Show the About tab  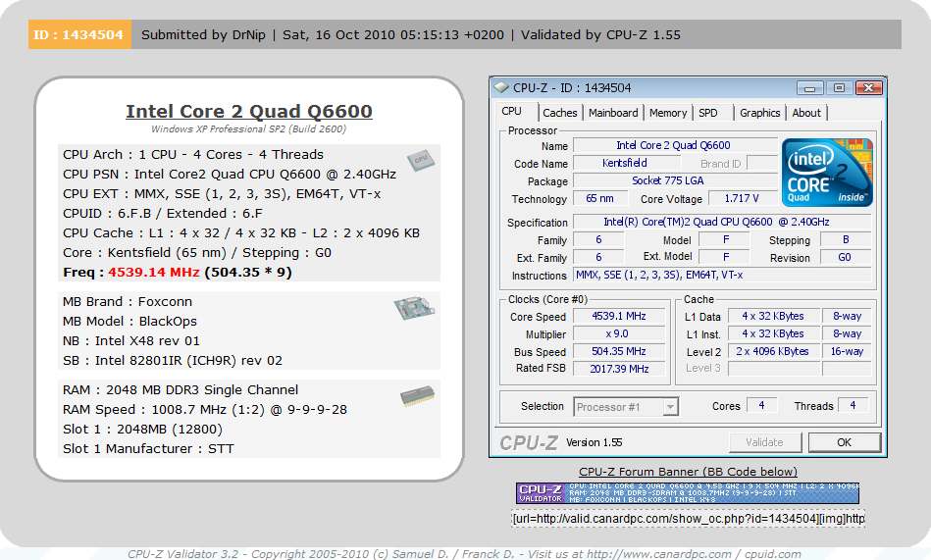point(806,113)
